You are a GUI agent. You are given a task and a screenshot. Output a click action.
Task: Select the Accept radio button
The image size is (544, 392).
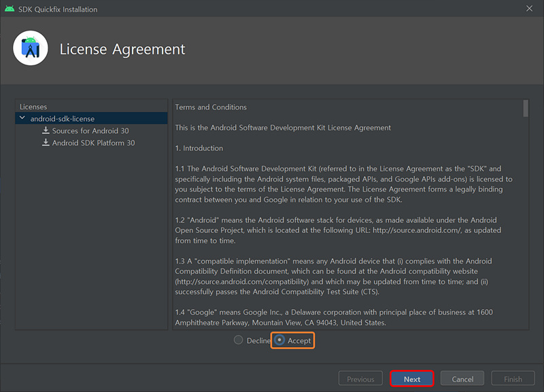[279, 340]
